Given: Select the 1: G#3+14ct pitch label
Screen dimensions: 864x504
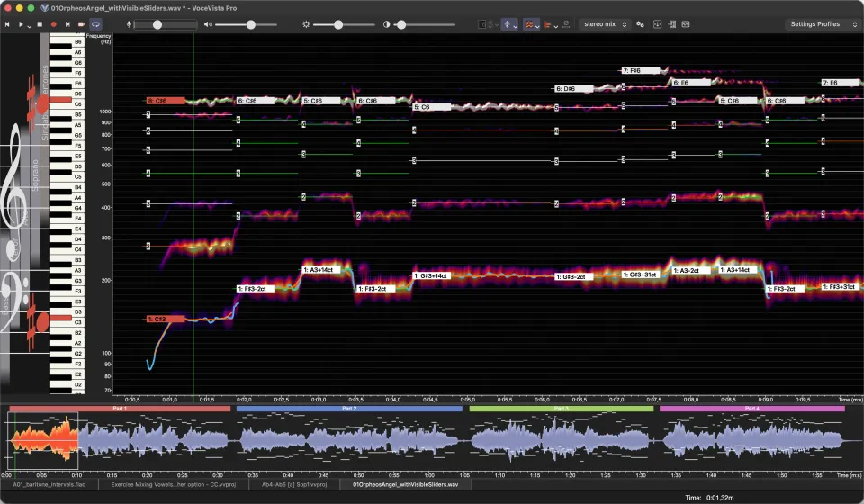Looking at the screenshot, I should [x=432, y=275].
